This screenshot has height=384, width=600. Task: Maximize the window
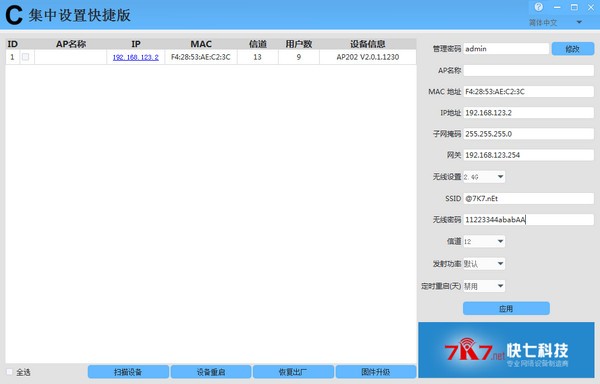click(574, 7)
